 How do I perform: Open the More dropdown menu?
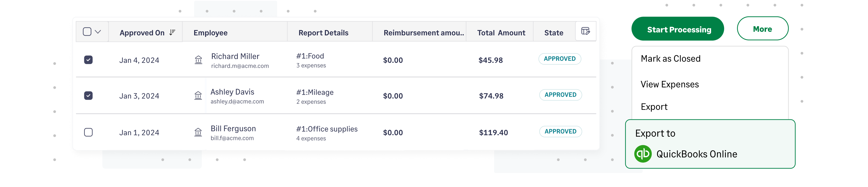[x=762, y=29]
